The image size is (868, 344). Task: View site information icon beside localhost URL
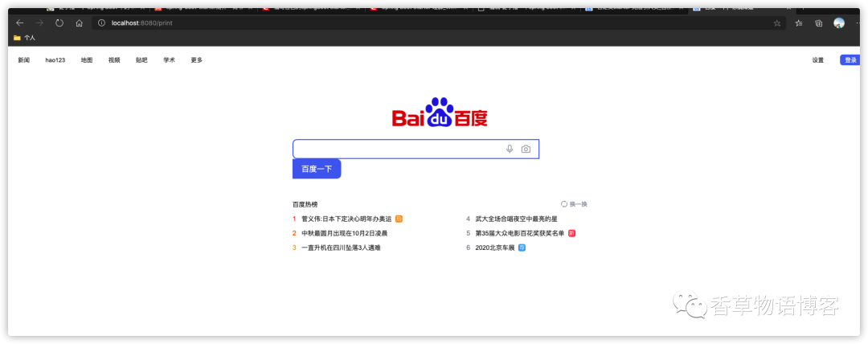(x=102, y=23)
